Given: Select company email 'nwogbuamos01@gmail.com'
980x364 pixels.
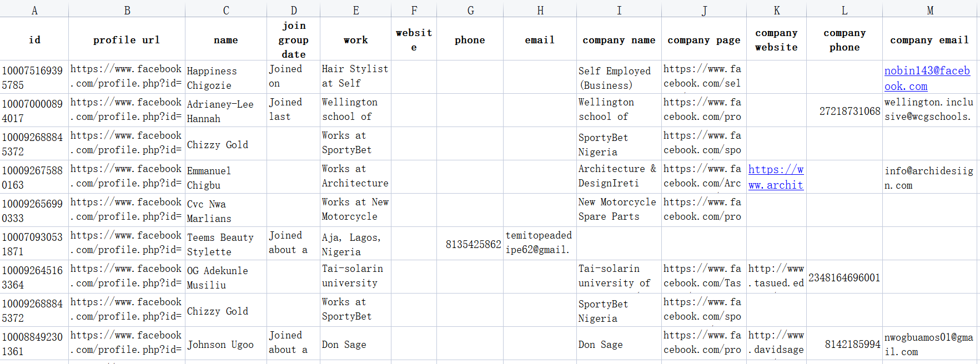Looking at the screenshot, I should coord(931,343).
